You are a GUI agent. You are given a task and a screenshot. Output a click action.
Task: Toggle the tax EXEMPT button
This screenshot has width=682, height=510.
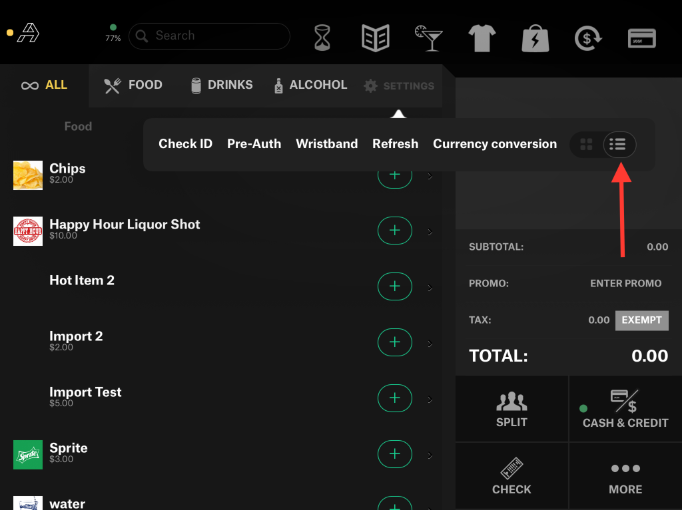tap(641, 321)
